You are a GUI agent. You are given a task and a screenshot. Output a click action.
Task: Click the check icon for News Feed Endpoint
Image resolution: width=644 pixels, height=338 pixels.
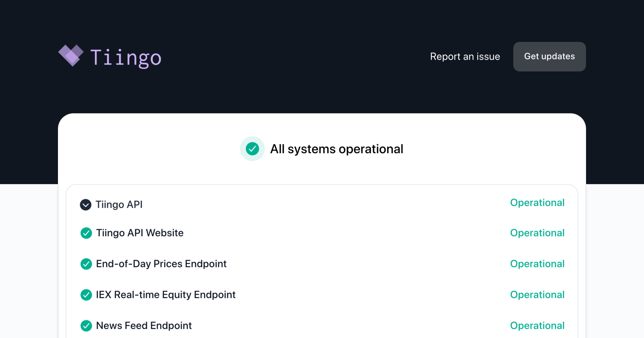click(x=86, y=326)
